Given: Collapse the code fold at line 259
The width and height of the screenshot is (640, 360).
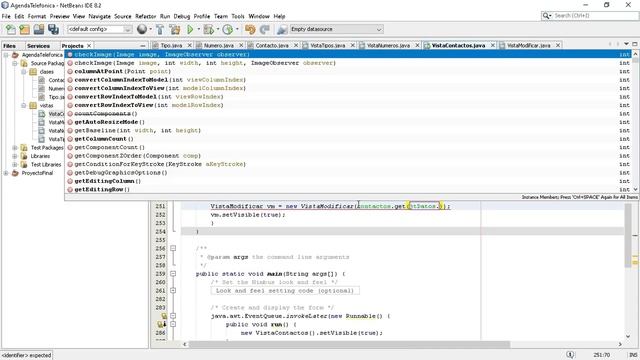Looking at the screenshot, I should pos(173,273).
